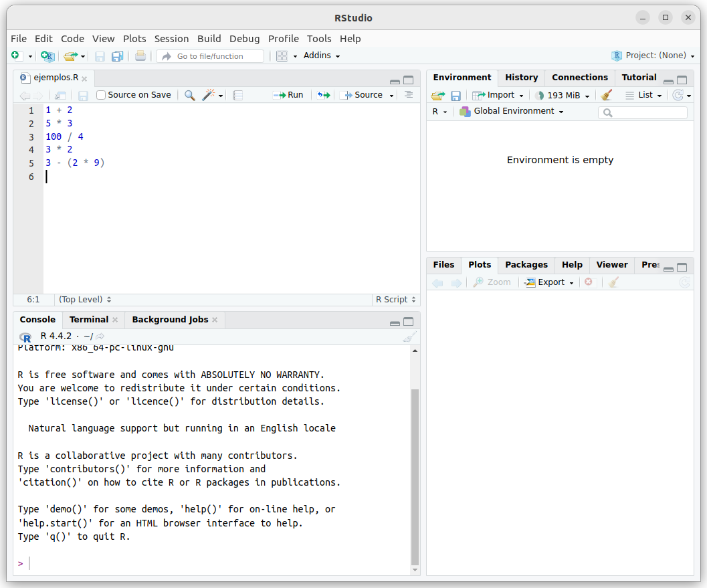Switch to the Packages tab
The width and height of the screenshot is (707, 588).
[x=526, y=265]
